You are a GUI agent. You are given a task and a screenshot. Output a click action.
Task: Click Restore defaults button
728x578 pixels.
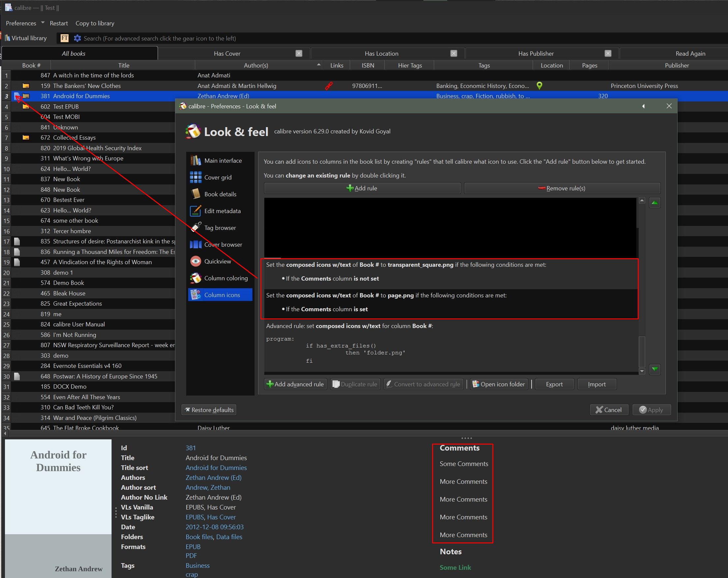[x=209, y=410]
